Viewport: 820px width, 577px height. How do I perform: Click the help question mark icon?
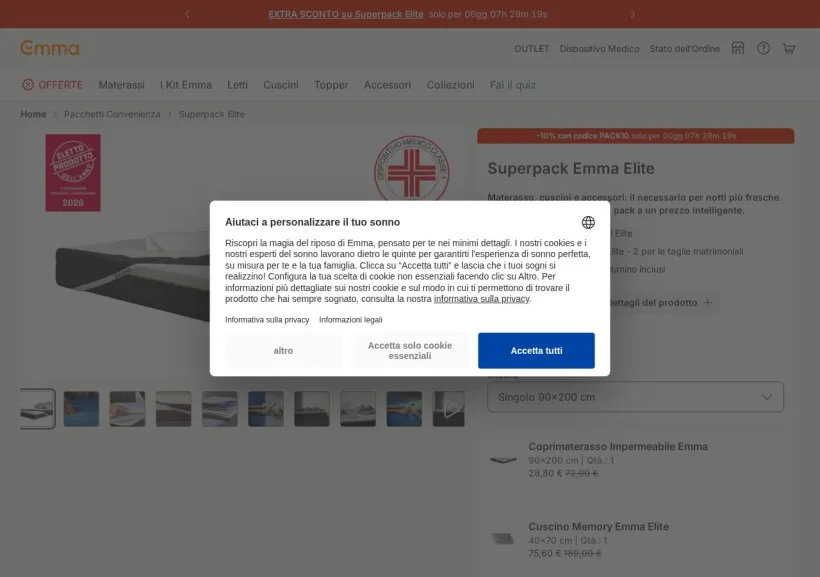tap(763, 48)
